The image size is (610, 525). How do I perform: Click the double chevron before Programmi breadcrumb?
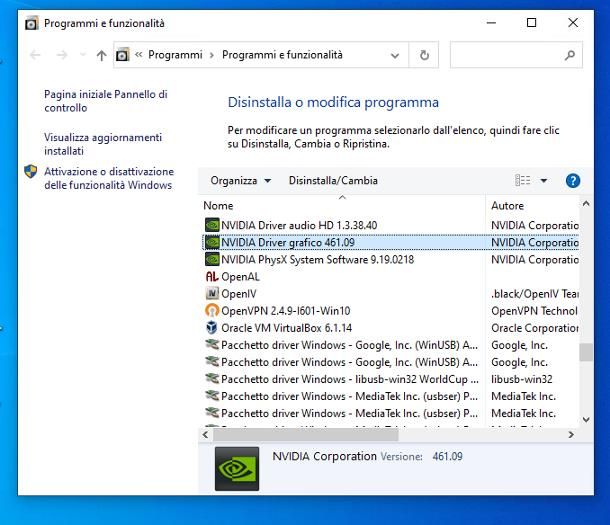coord(138,55)
